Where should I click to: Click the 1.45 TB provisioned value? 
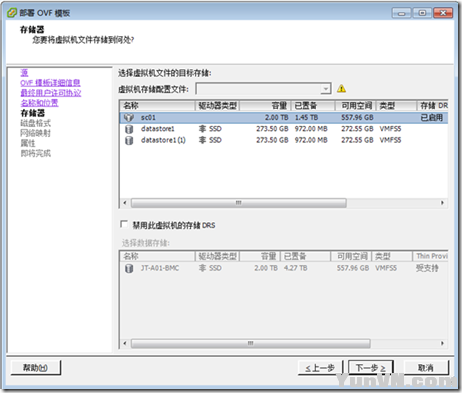pyautogui.click(x=306, y=118)
